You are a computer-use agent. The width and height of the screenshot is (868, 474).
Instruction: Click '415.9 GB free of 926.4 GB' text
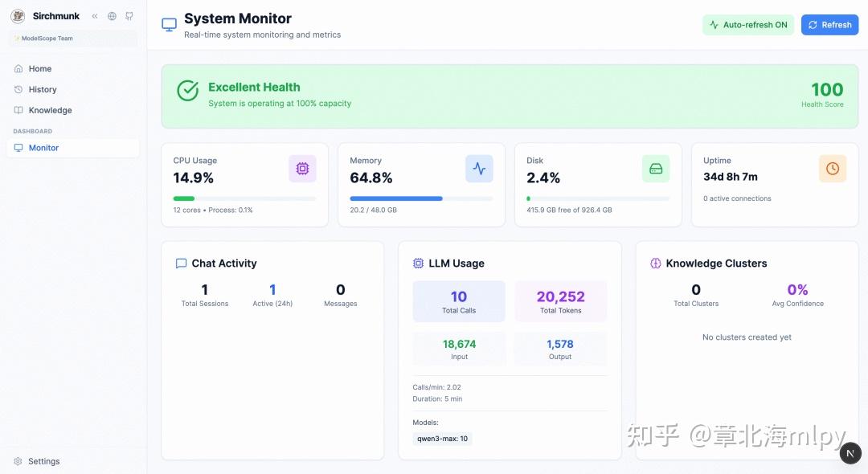click(569, 210)
